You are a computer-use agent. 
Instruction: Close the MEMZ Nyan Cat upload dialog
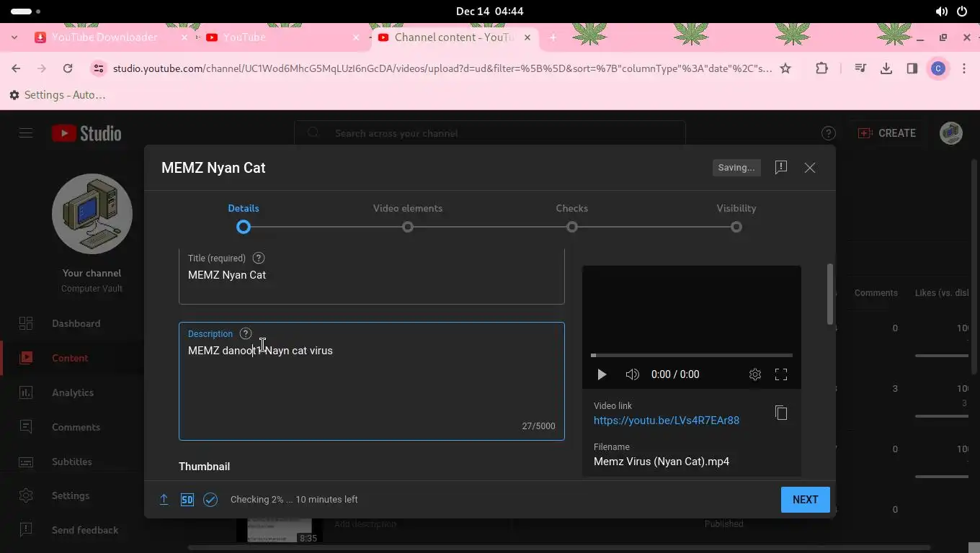tap(810, 167)
